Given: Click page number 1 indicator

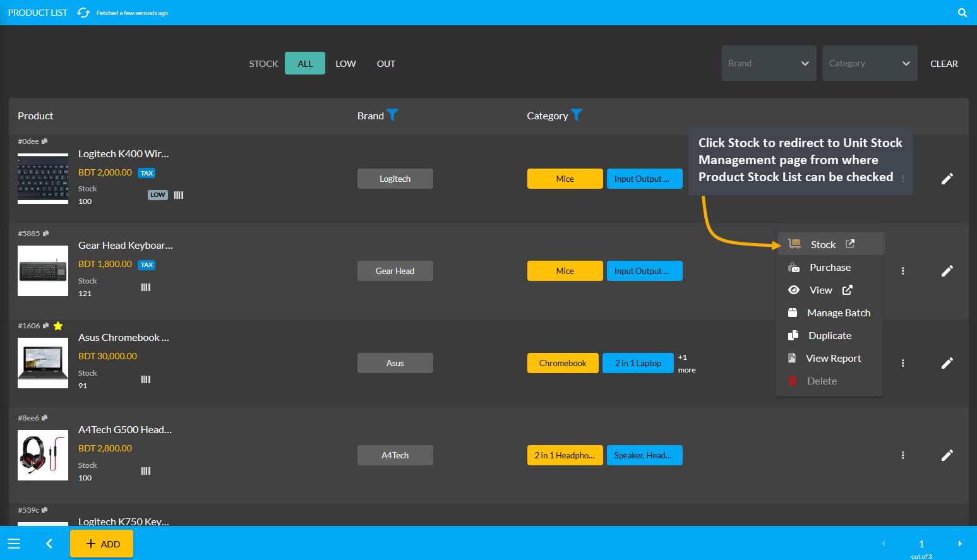Looking at the screenshot, I should tap(921, 544).
